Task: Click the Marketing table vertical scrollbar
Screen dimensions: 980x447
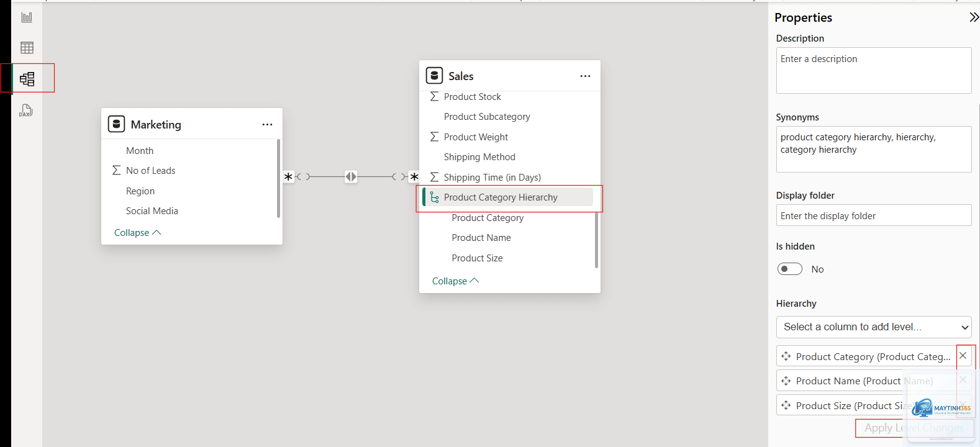Action: coord(278,178)
